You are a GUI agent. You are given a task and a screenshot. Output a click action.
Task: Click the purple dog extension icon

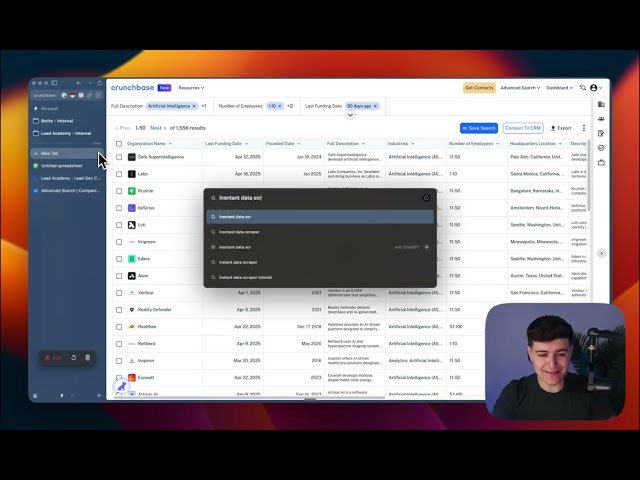122,385
